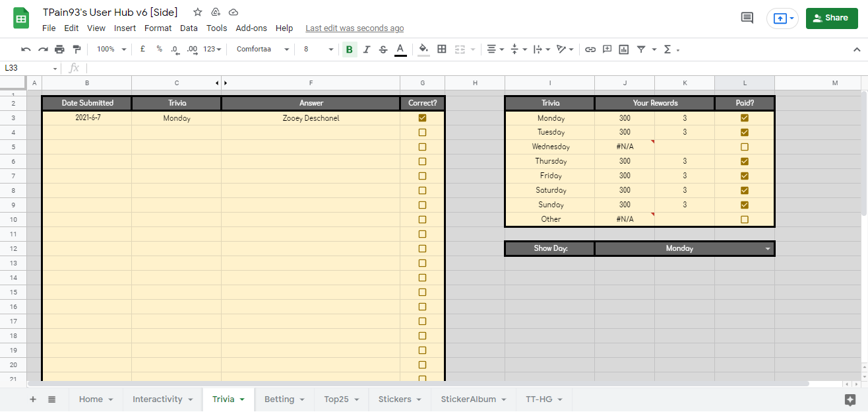Uncheck Paid box for Sunday
Image resolution: width=868 pixels, height=412 pixels.
coord(745,205)
